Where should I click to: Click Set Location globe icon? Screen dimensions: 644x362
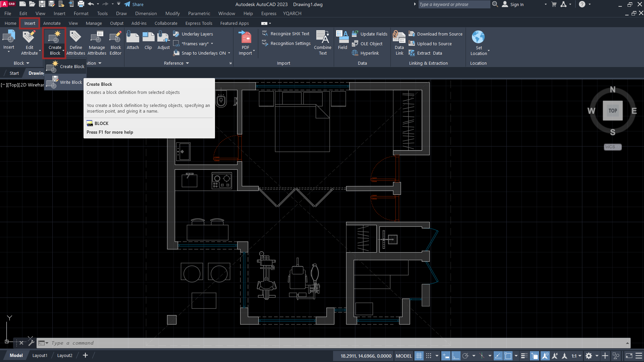pos(478,37)
